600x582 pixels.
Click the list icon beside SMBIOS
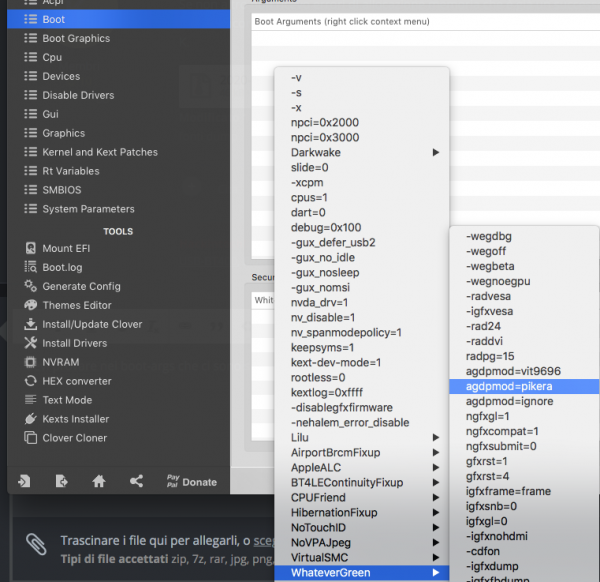click(x=31, y=190)
